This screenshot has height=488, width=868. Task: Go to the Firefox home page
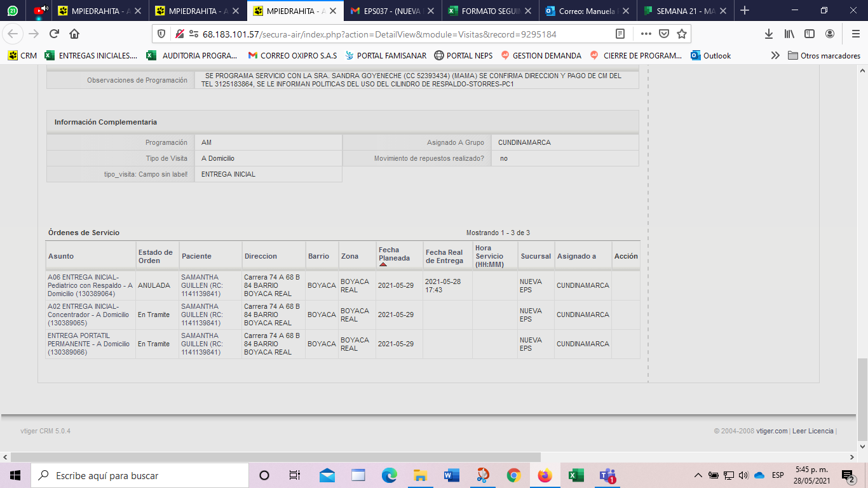[74, 34]
